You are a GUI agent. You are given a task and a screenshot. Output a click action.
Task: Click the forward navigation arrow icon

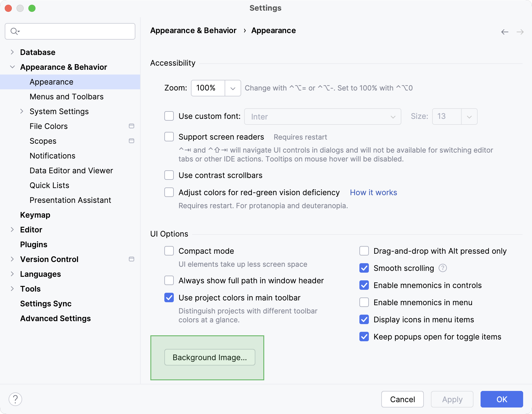(520, 32)
